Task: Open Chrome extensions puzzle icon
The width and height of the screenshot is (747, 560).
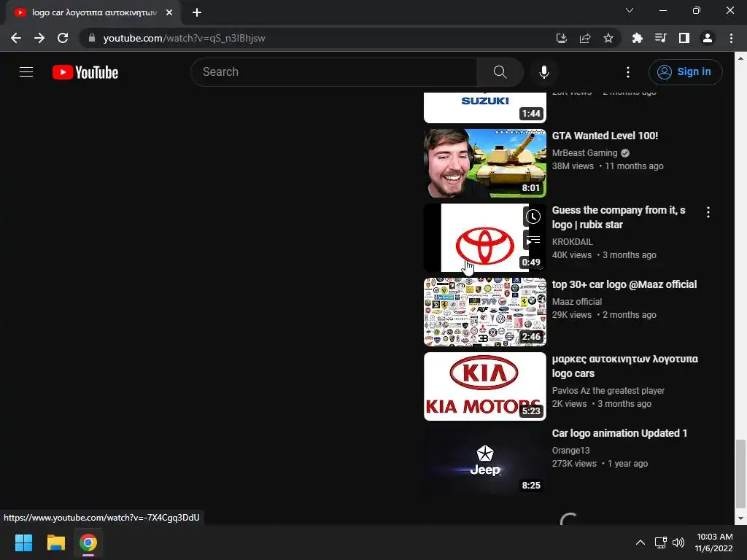Action: (637, 38)
